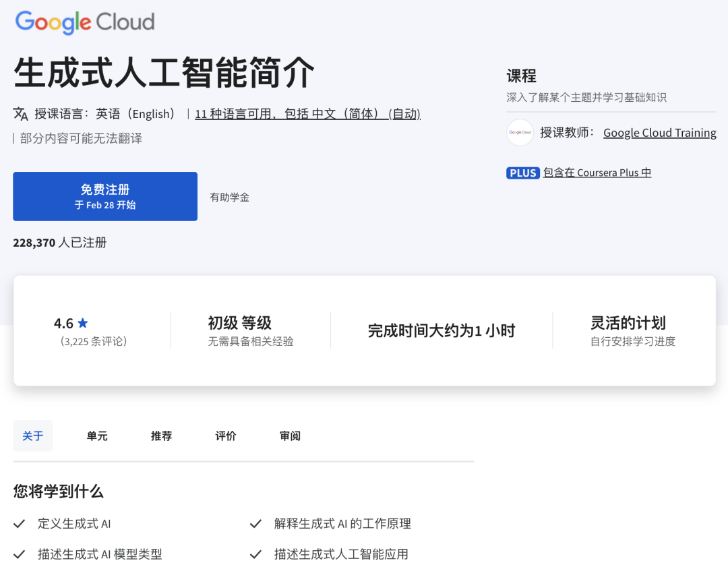Click the language translation icon beside 授课语言

click(20, 114)
